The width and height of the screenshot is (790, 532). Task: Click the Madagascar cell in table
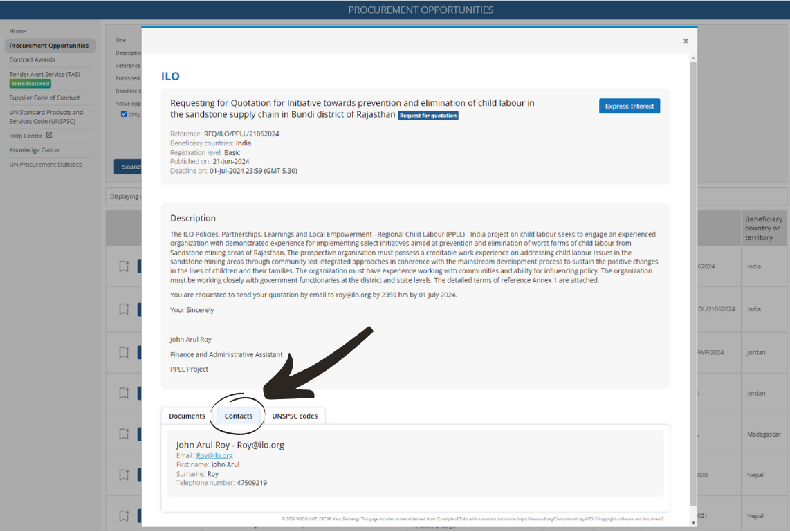pos(764,434)
